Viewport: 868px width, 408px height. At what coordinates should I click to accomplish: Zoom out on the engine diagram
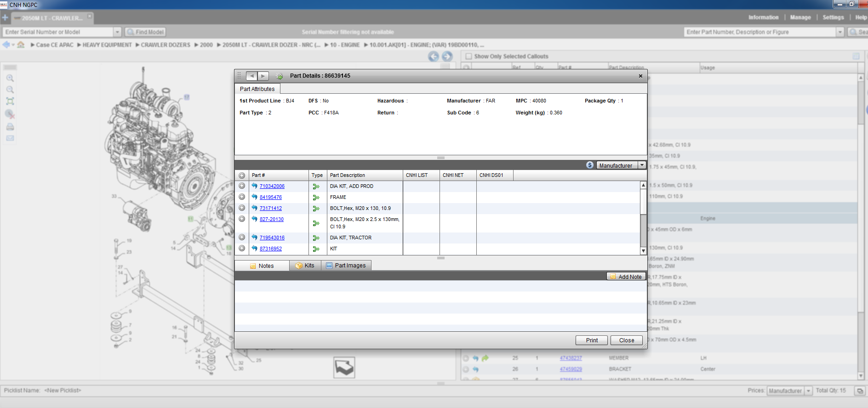(10, 90)
